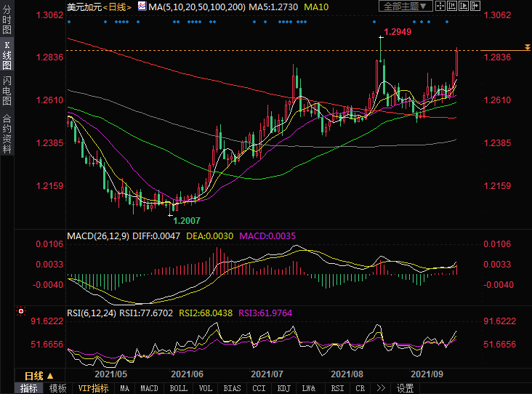Open the 全部主题 theme dropdown
Screen dimensions: 532x394
pos(406,7)
